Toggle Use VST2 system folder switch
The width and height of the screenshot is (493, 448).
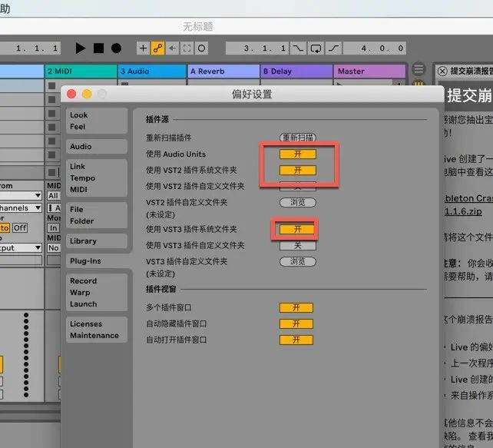point(298,170)
